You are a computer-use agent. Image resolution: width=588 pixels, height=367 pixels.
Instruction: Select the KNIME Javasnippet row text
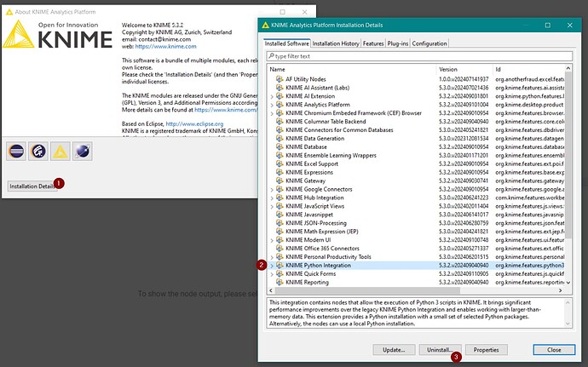click(x=309, y=215)
